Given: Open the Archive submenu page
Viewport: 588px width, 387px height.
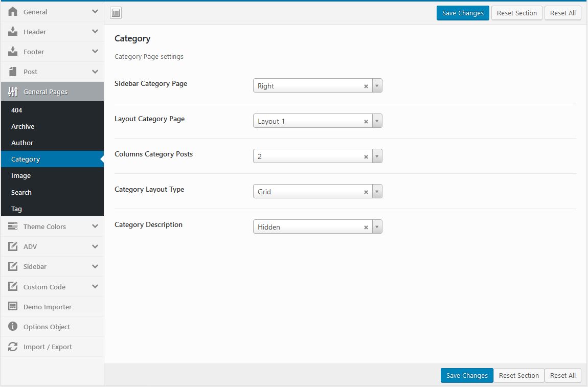Looking at the screenshot, I should tap(23, 126).
